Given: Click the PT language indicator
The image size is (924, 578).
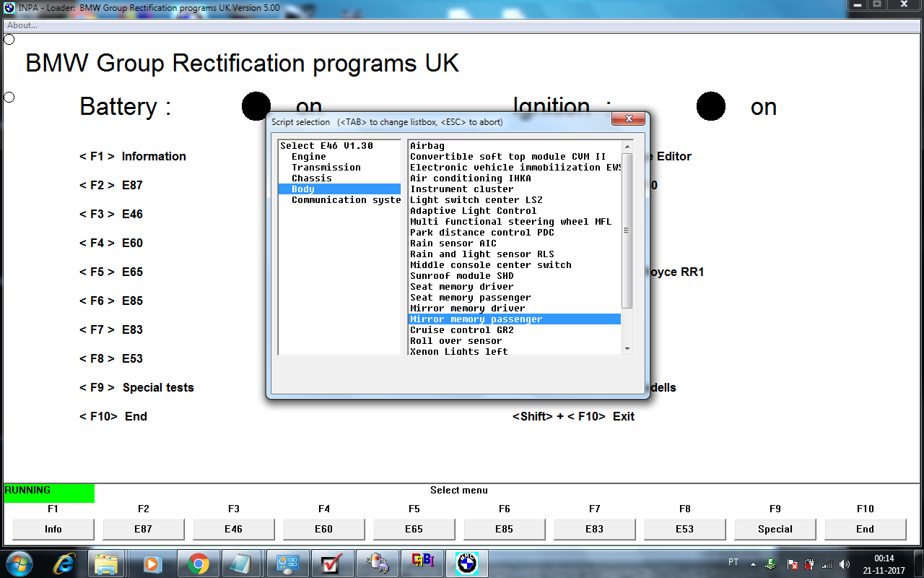Looking at the screenshot, I should pos(733,562).
